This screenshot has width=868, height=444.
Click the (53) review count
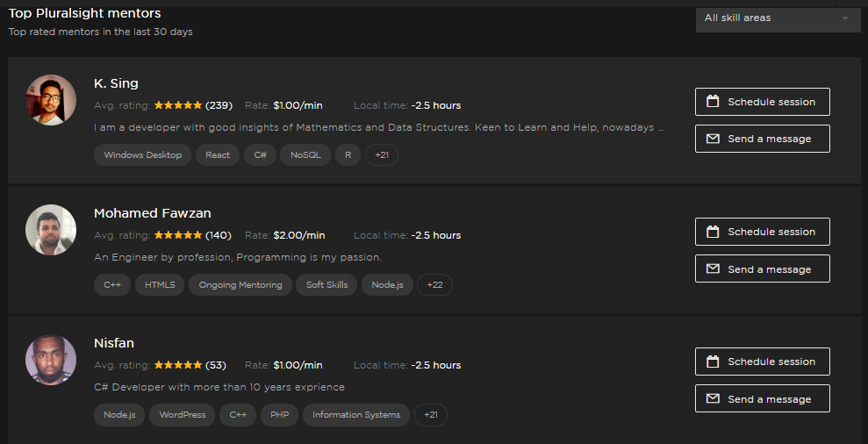pyautogui.click(x=216, y=365)
